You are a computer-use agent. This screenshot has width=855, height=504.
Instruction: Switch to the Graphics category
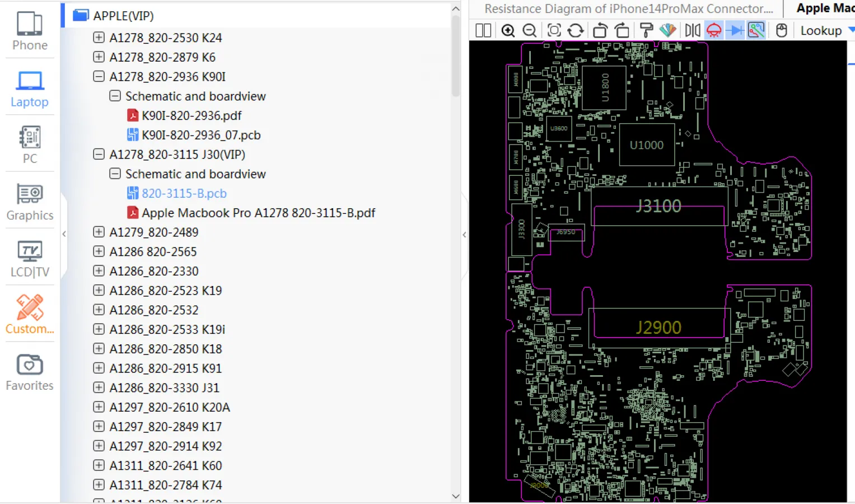click(x=30, y=202)
